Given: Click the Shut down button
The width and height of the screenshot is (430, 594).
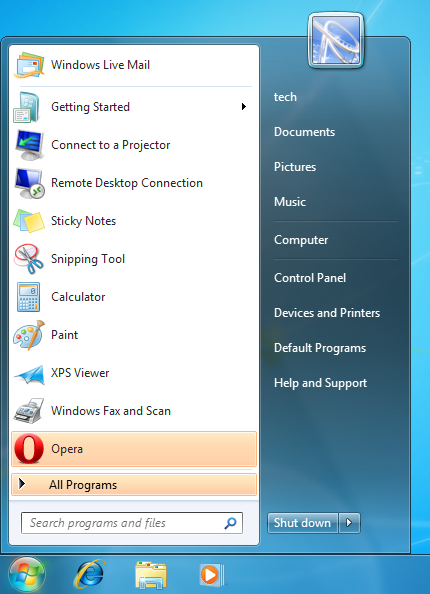Looking at the screenshot, I should coord(302,523).
